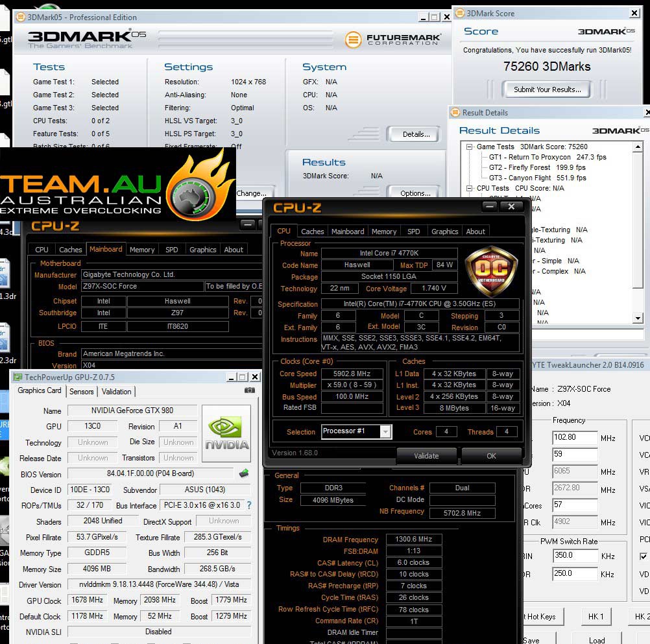Image resolution: width=650 pixels, height=644 pixels.
Task: Click the Options button in 3DMark05 Results
Action: (x=415, y=192)
